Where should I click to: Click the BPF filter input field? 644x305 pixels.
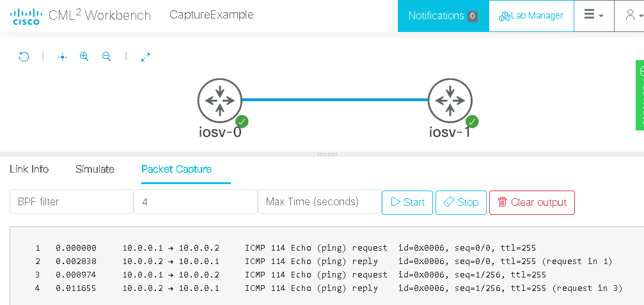[x=72, y=201]
